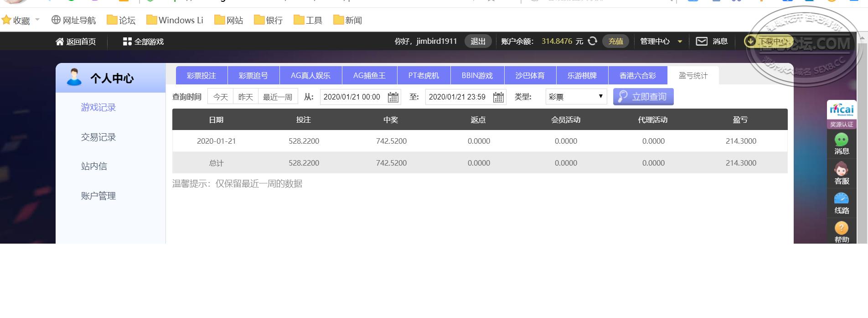Click the 充值 recharge button
This screenshot has width=868, height=318.
616,41
